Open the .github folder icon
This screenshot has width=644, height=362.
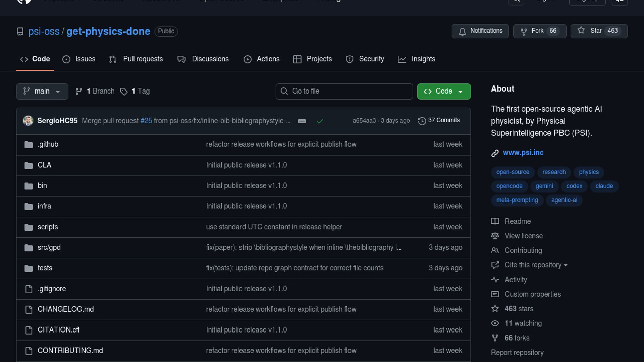click(29, 145)
